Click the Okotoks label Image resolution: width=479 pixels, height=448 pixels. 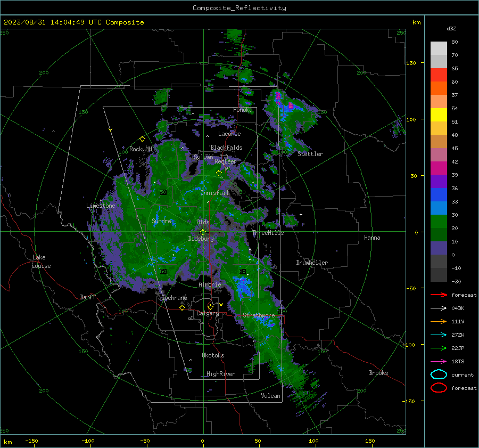(213, 355)
